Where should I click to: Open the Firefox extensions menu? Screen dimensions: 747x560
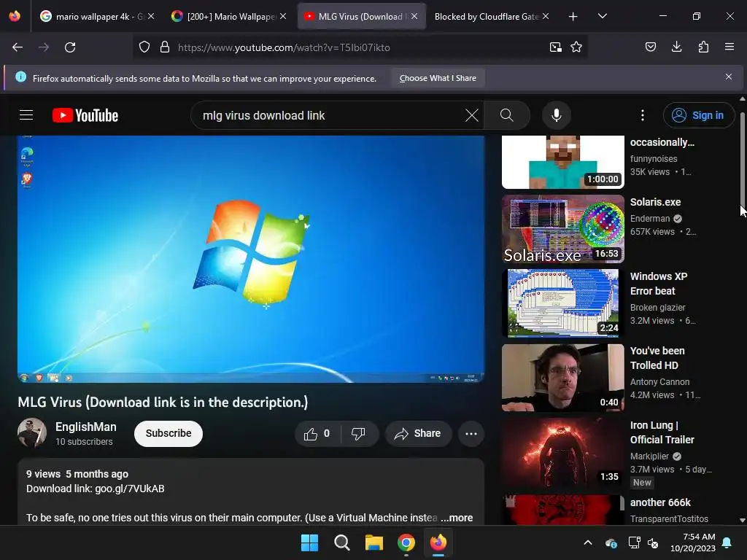(x=703, y=47)
